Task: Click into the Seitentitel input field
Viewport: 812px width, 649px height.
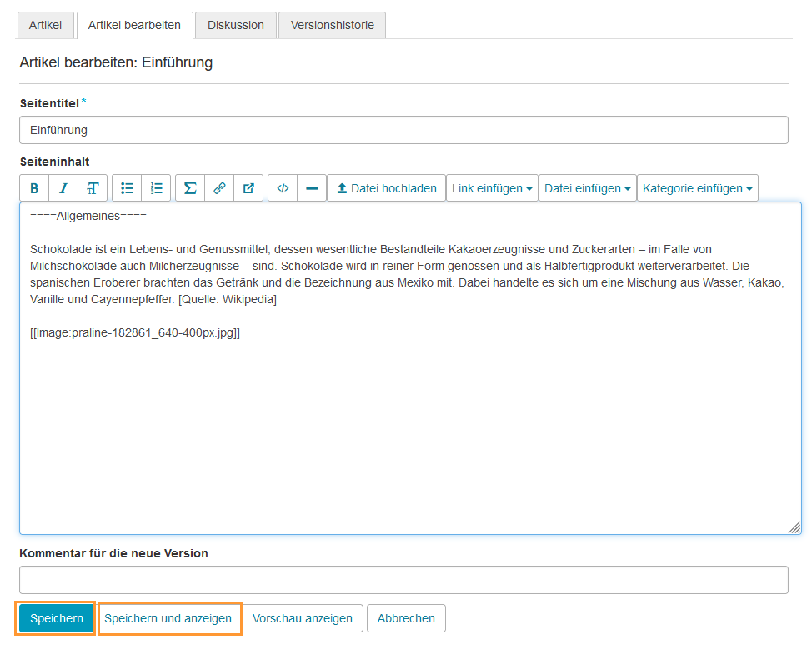Action: tap(403, 130)
